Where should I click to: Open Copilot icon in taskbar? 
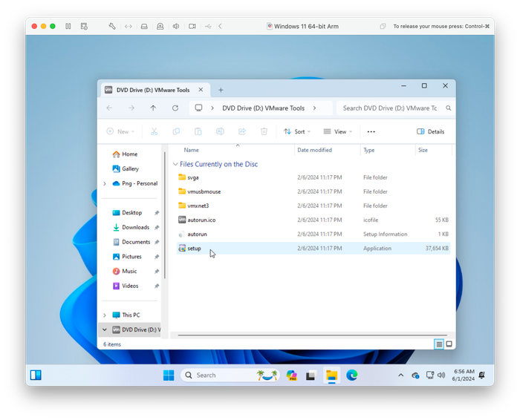(x=291, y=375)
